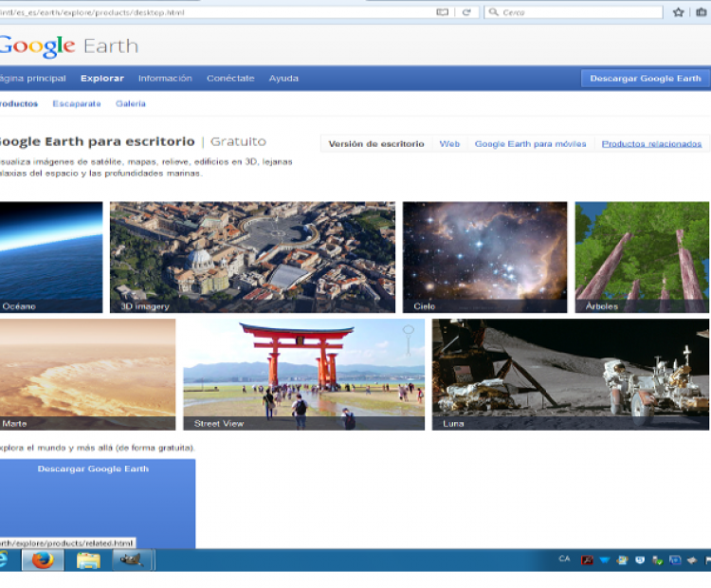The image size is (711, 588).
Task: Open the Océano thumbnail
Action: [51, 257]
